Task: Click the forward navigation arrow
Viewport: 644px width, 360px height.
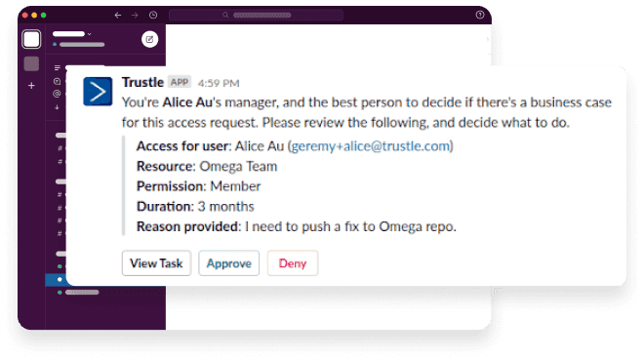Action: click(x=135, y=16)
